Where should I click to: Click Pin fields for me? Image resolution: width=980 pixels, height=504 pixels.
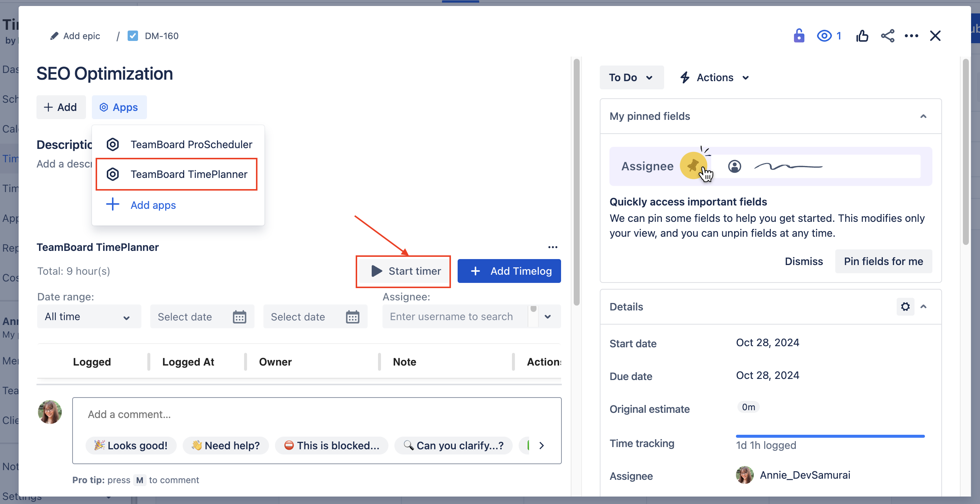pos(883,261)
